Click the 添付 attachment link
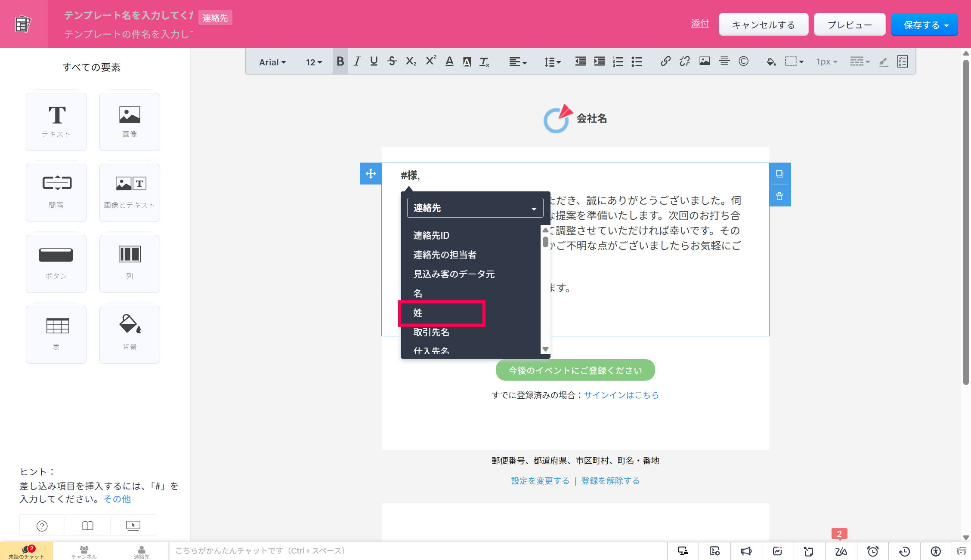This screenshot has width=971, height=560. tap(699, 24)
